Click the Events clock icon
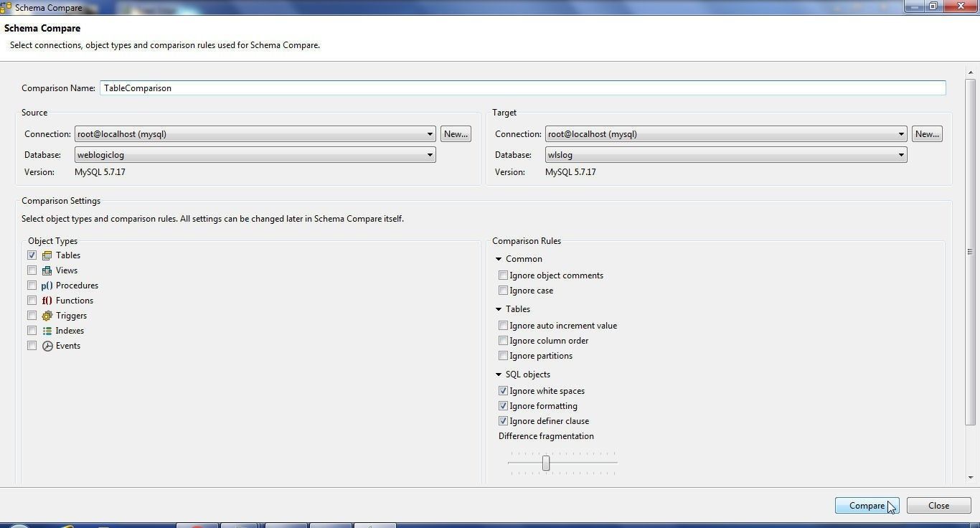Image resolution: width=980 pixels, height=528 pixels. point(47,346)
